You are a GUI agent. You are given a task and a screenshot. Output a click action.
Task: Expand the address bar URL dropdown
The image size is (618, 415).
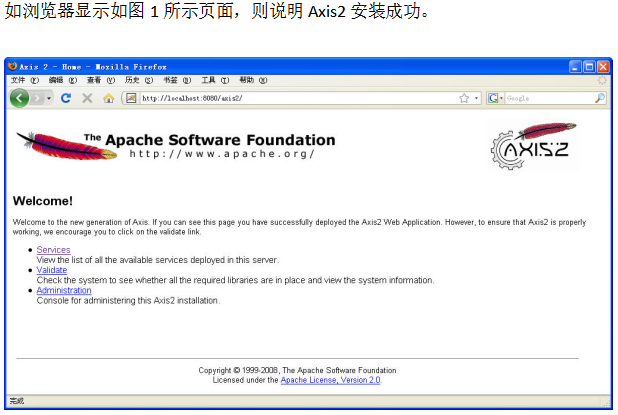click(x=477, y=98)
